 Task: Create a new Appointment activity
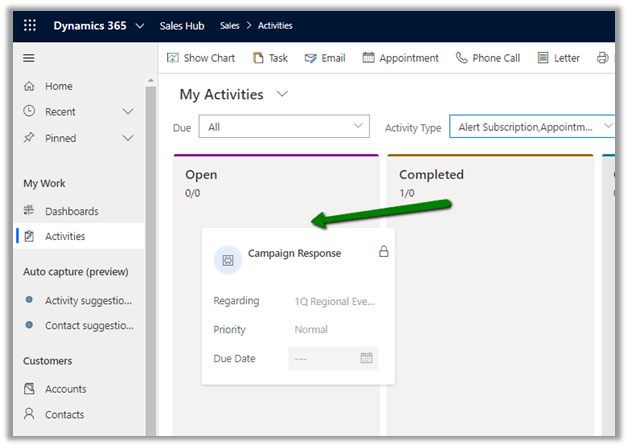click(400, 58)
